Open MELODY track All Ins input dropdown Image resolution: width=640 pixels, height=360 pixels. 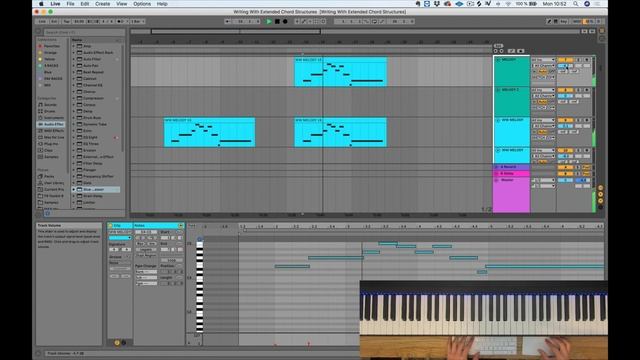[x=543, y=60]
